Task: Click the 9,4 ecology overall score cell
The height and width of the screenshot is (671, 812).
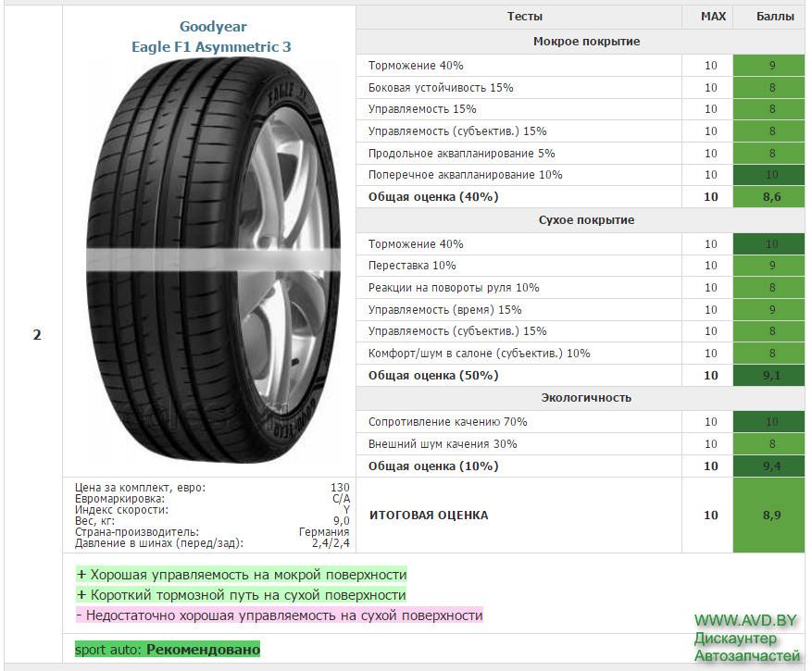Action: click(769, 466)
